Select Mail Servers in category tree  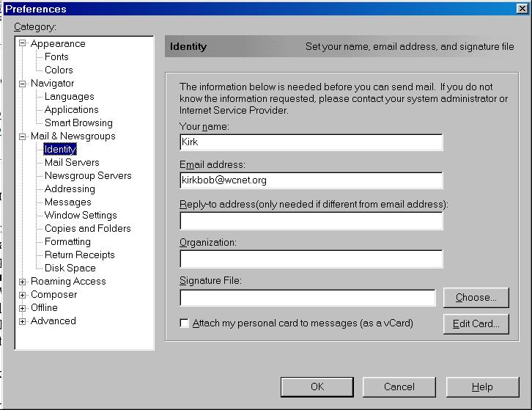coord(72,163)
